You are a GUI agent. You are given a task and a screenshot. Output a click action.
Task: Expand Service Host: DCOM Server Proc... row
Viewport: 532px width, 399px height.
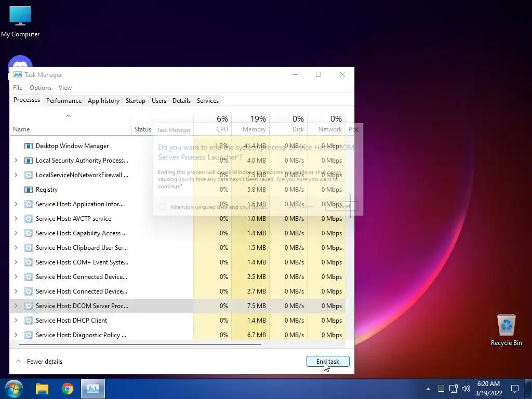(x=16, y=306)
